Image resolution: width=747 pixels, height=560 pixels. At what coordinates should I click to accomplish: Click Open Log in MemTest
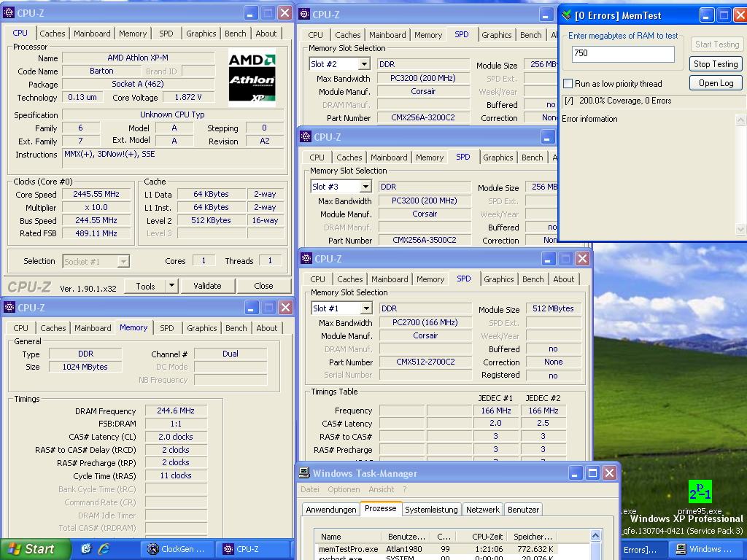click(716, 83)
